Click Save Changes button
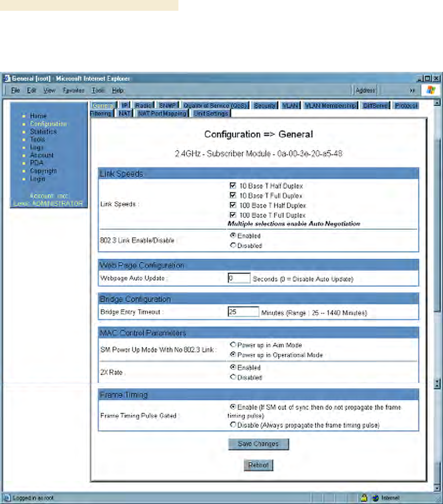 [258, 444]
